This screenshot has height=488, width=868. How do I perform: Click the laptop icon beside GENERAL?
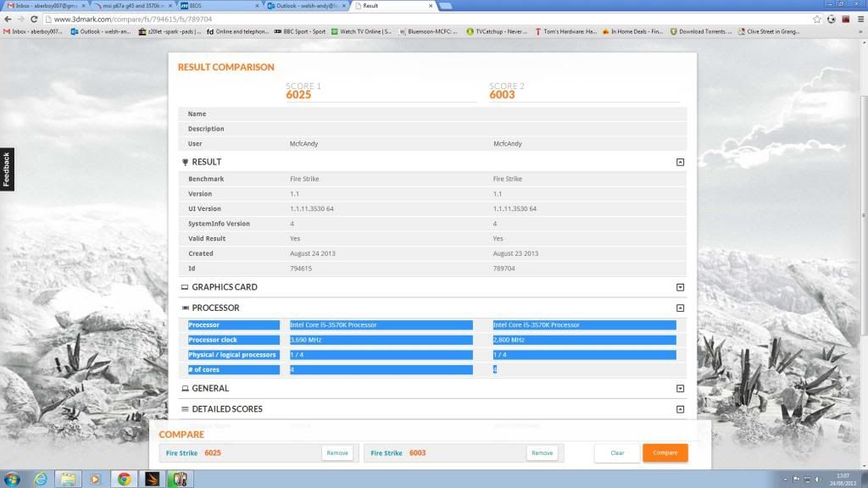(185, 388)
